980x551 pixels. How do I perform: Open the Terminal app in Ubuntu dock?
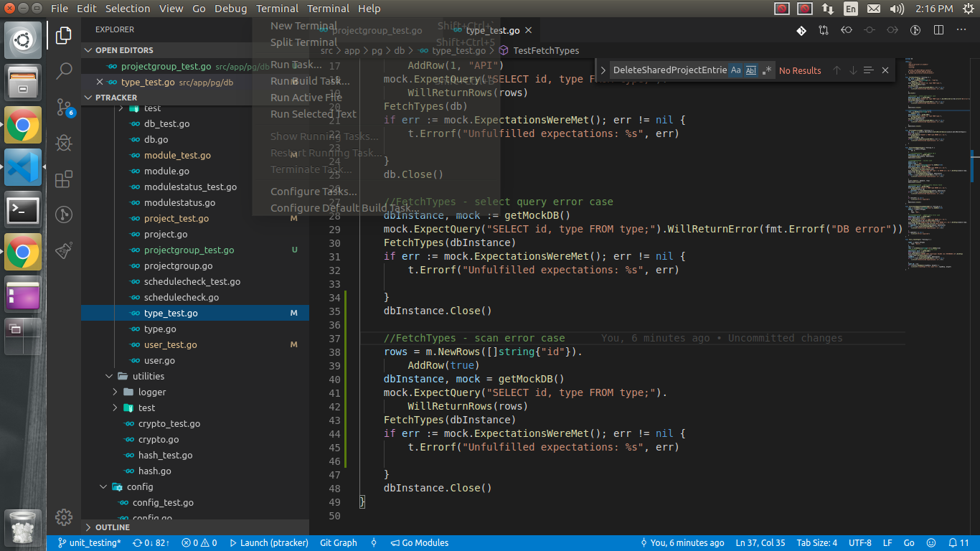(x=23, y=209)
